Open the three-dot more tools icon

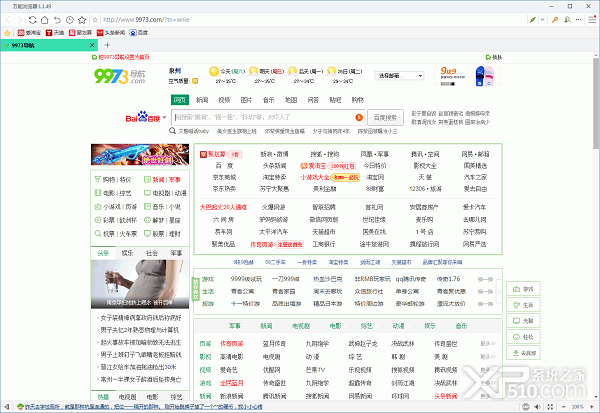(x=579, y=20)
